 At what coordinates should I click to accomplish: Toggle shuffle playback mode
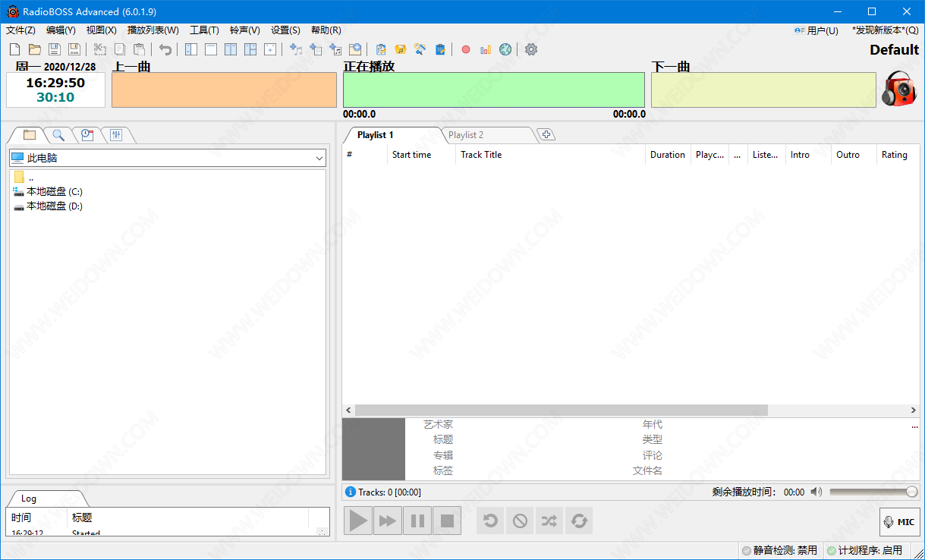click(x=549, y=521)
